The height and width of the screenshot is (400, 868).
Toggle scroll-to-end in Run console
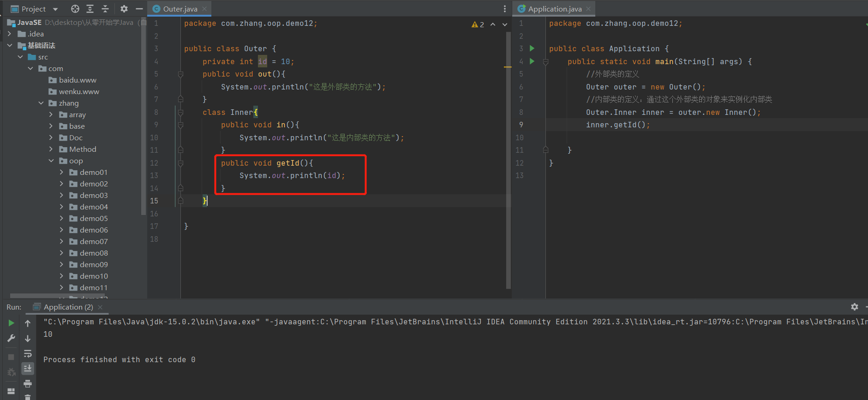[28, 368]
